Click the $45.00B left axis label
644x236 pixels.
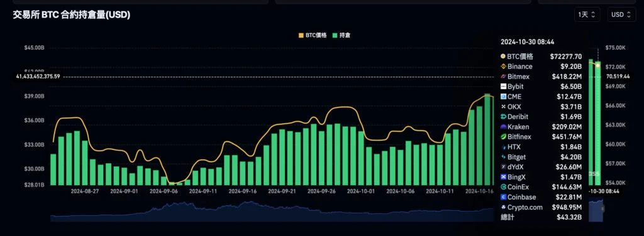point(34,48)
